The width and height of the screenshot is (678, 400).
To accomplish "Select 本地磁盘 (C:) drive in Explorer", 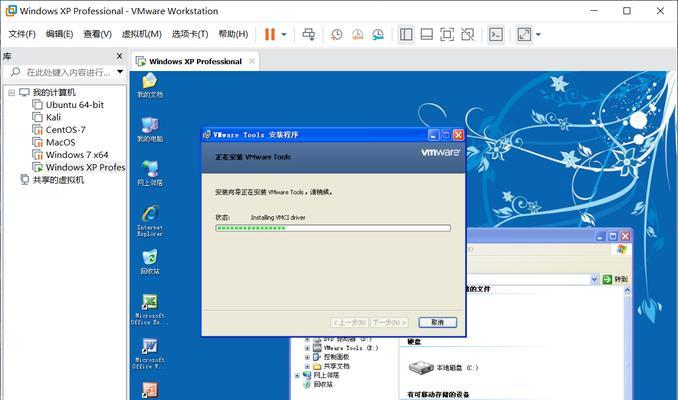I will 444,368.
